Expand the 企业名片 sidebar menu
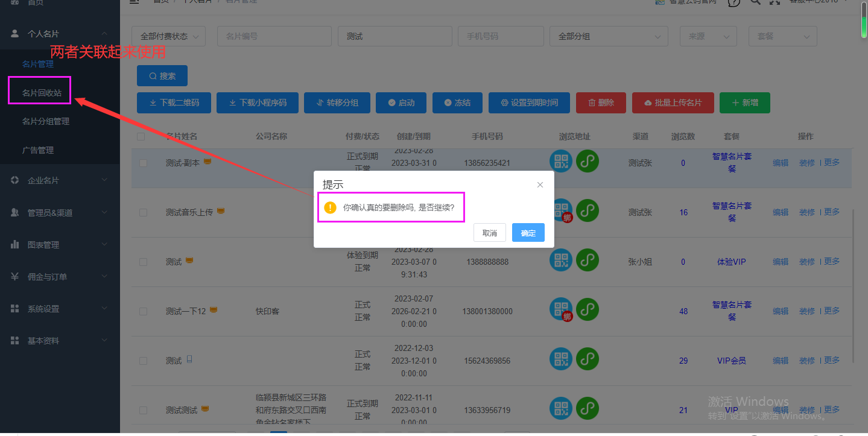Screen dimensions: 868x436 coord(60,180)
